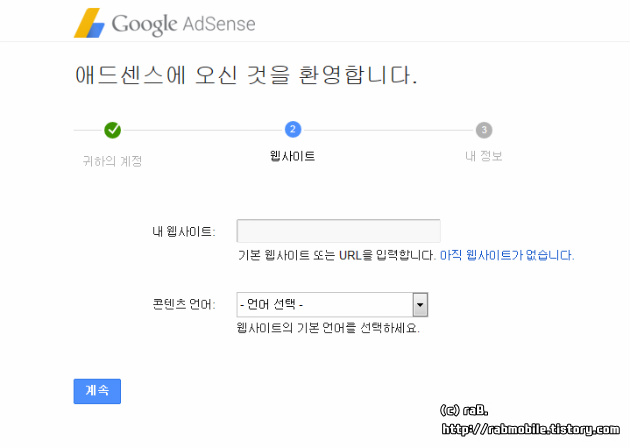The image size is (630, 448).
Task: Select the 귀하의 계정 step label
Action: click(x=112, y=161)
